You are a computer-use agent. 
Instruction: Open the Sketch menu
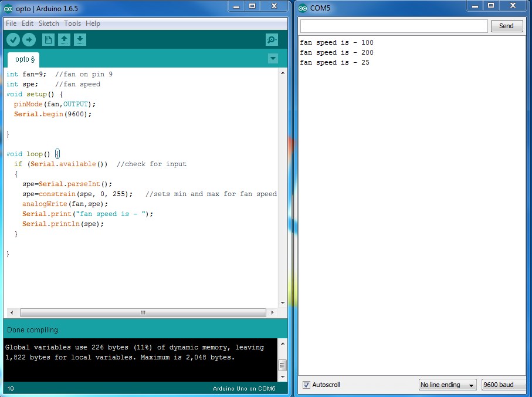(x=49, y=23)
